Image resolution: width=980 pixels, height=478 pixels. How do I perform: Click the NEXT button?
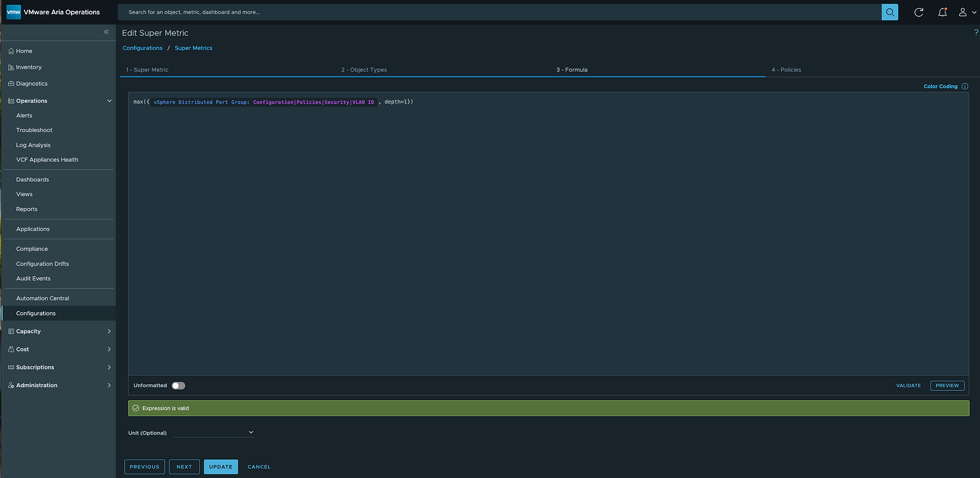click(x=184, y=467)
